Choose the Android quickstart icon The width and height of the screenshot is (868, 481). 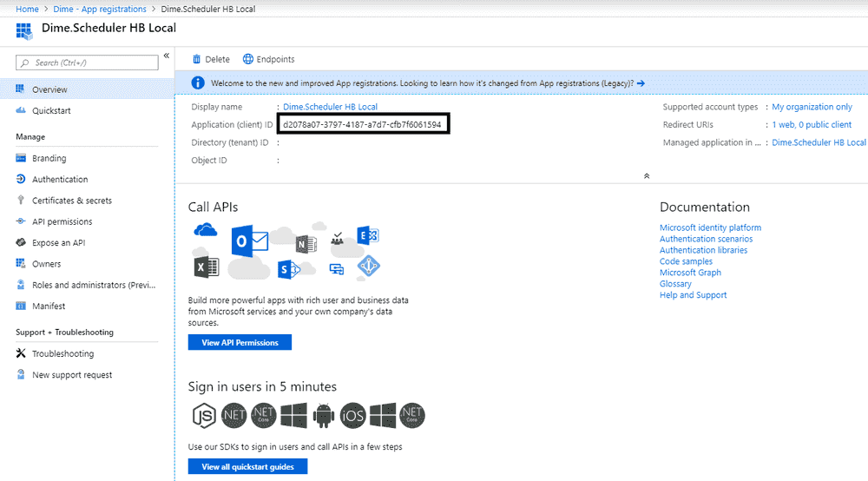(x=323, y=416)
